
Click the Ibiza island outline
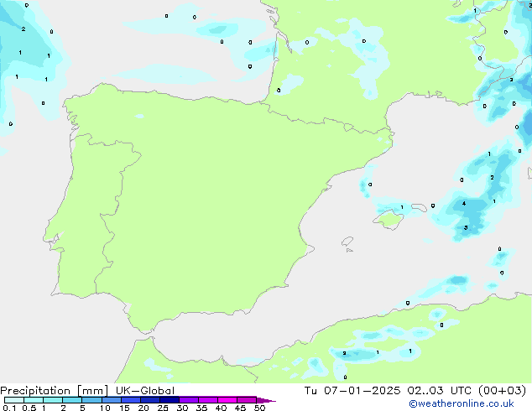(347, 242)
